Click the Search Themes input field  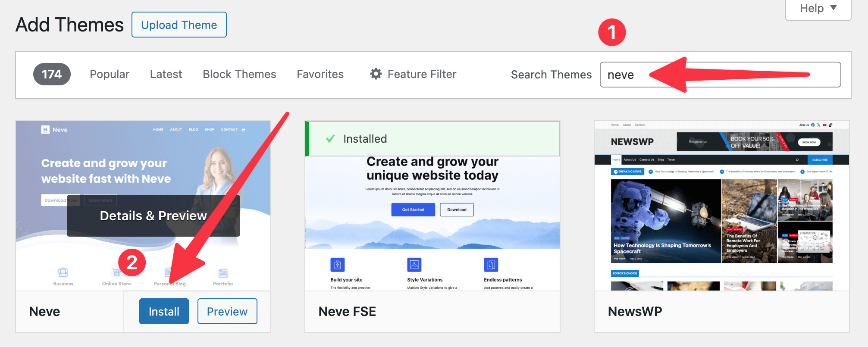720,75
